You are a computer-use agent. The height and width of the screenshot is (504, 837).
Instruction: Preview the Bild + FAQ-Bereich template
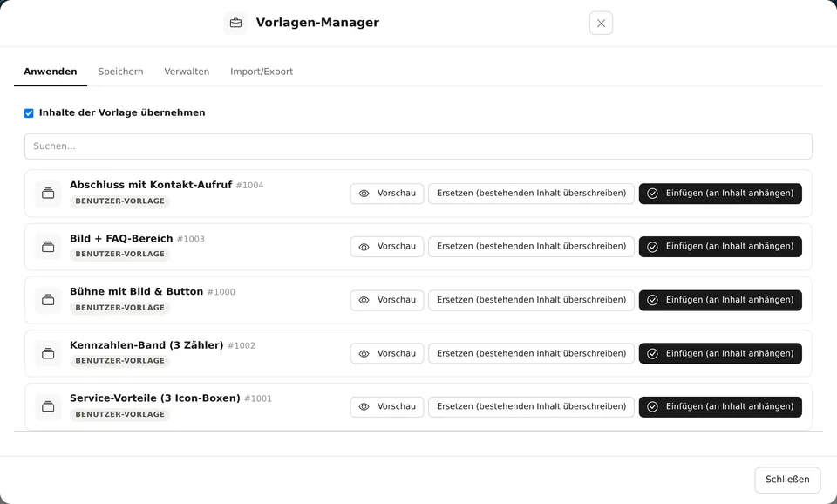click(x=387, y=247)
